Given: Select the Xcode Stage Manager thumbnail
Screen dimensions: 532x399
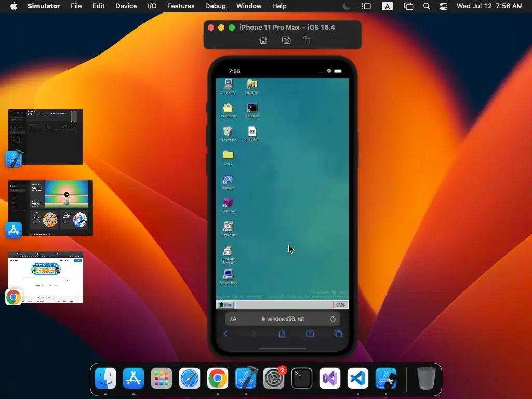Looking at the screenshot, I should (46, 137).
